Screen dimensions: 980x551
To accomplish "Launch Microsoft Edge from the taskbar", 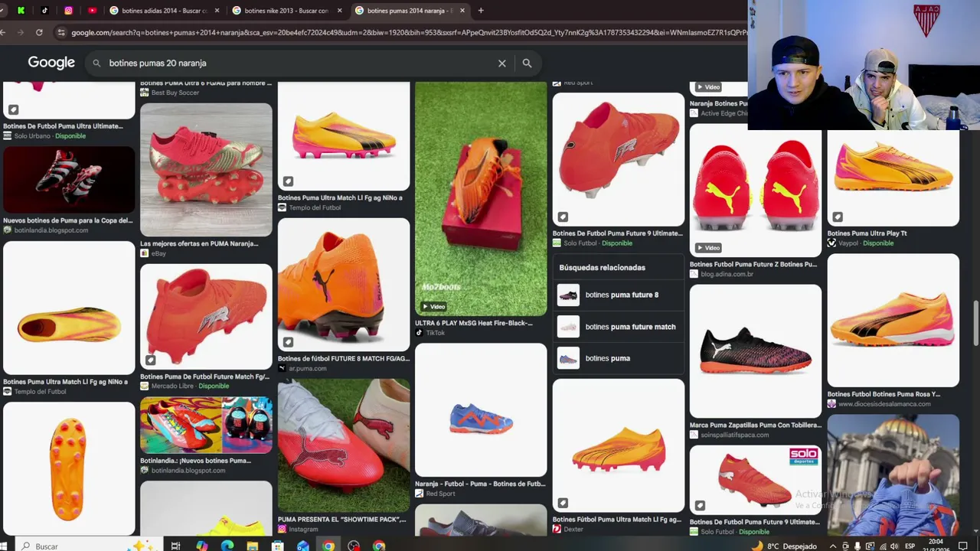I will [x=227, y=546].
